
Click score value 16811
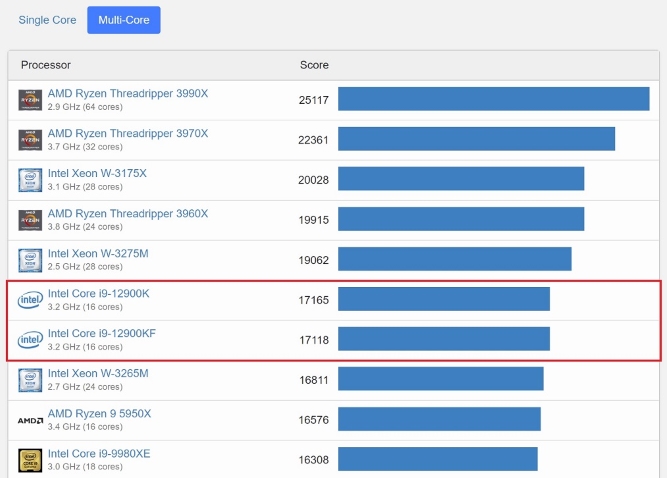click(314, 380)
